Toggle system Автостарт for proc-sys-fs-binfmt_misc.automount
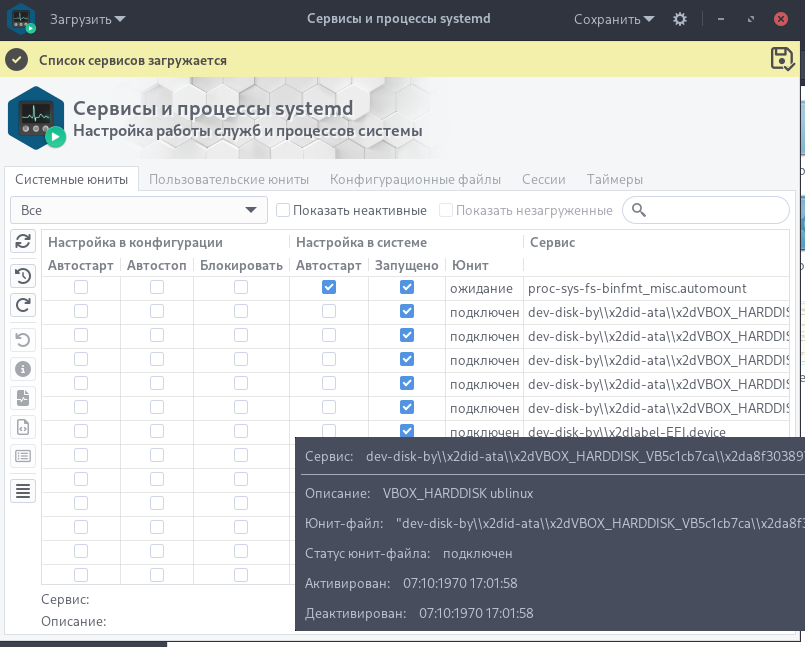This screenshot has width=805, height=647. (x=329, y=287)
